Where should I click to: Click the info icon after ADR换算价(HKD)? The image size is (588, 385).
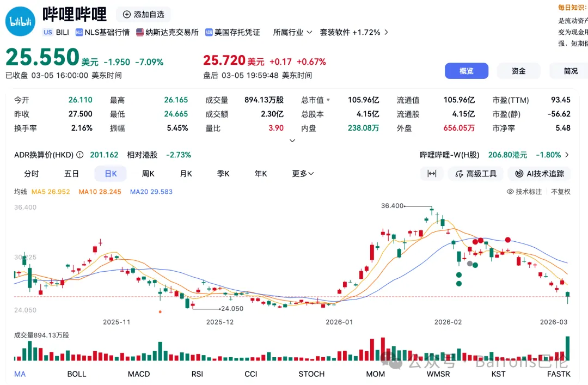point(79,155)
